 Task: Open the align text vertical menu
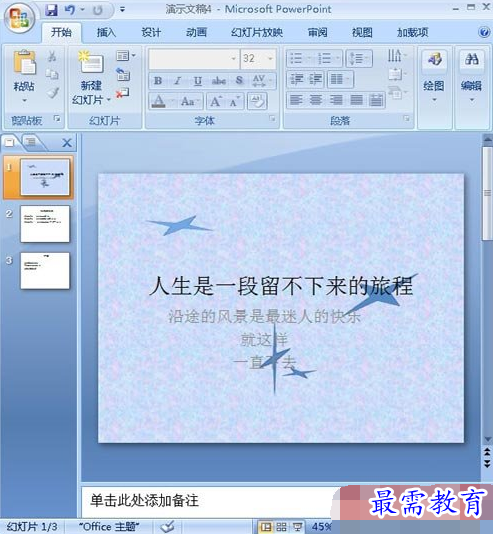pos(397,74)
